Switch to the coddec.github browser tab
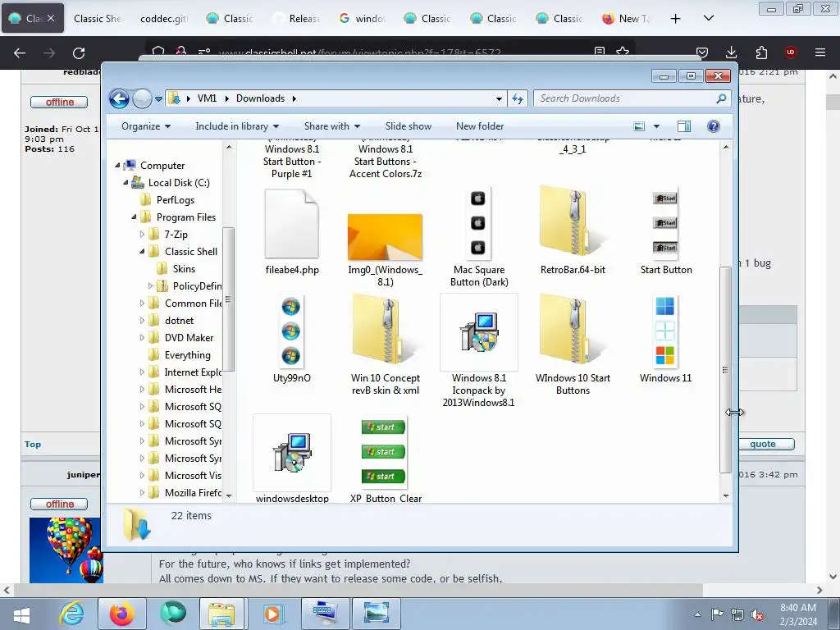The image size is (840, 630). coord(163,19)
